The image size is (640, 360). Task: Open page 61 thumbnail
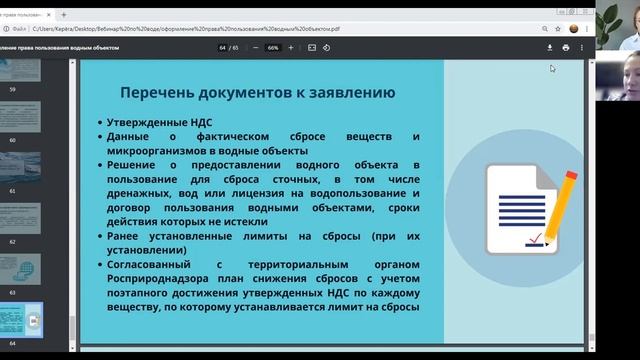coord(20,167)
